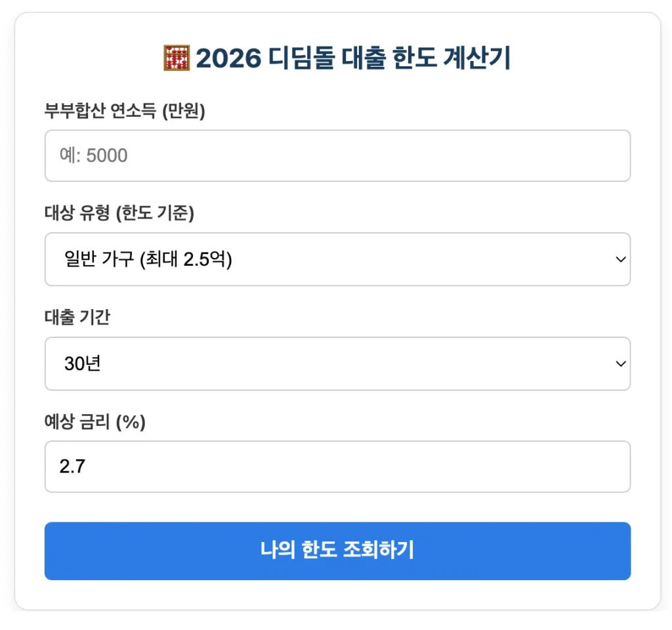Click the 대상 유형 (한도 기준) label
The height and width of the screenshot is (630, 672).
click(119, 213)
